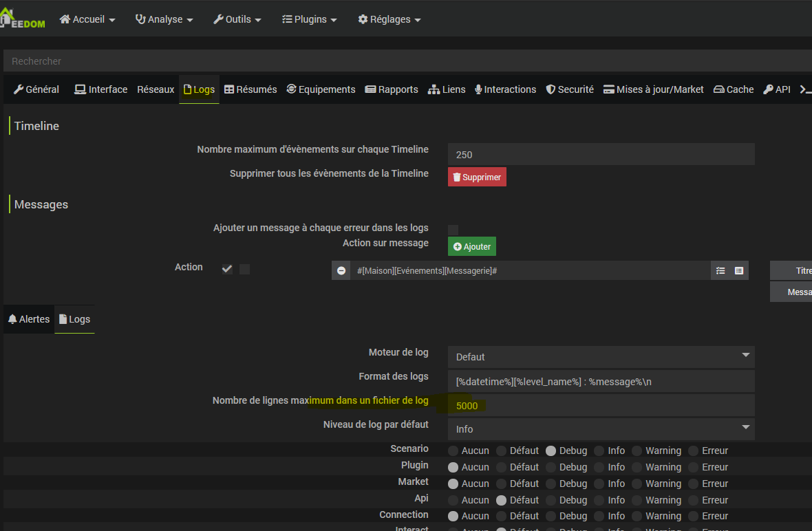Open the Interactions tab with microphone icon
The height and width of the screenshot is (531, 812).
click(x=505, y=89)
